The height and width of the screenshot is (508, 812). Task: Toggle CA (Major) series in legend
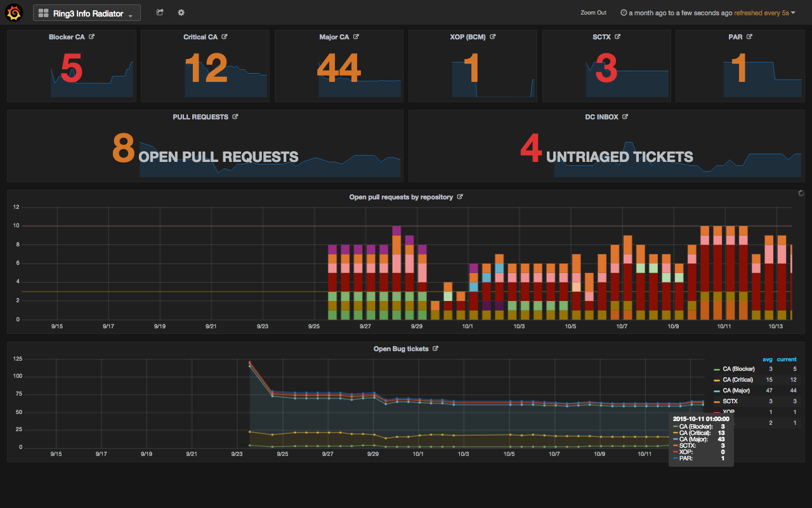[737, 391]
